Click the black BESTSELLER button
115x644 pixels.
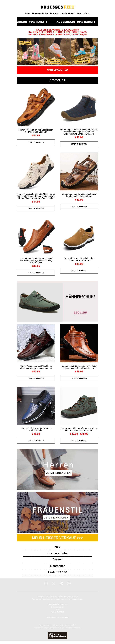point(57,80)
